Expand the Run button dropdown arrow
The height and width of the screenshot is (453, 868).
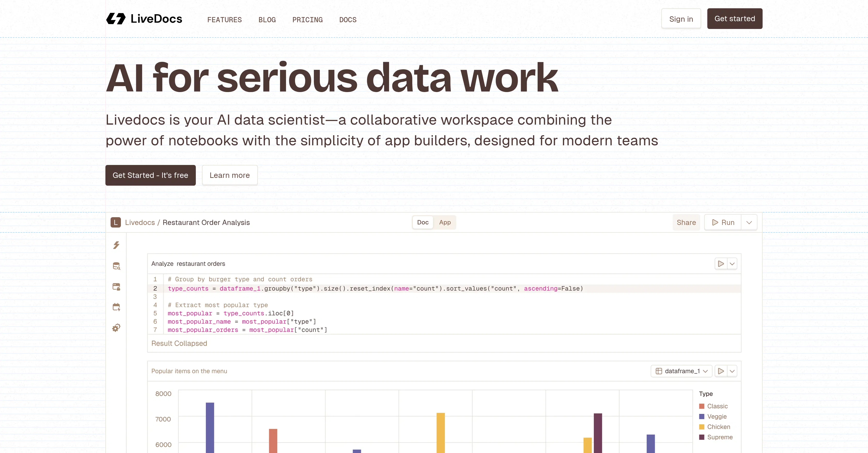(x=749, y=222)
